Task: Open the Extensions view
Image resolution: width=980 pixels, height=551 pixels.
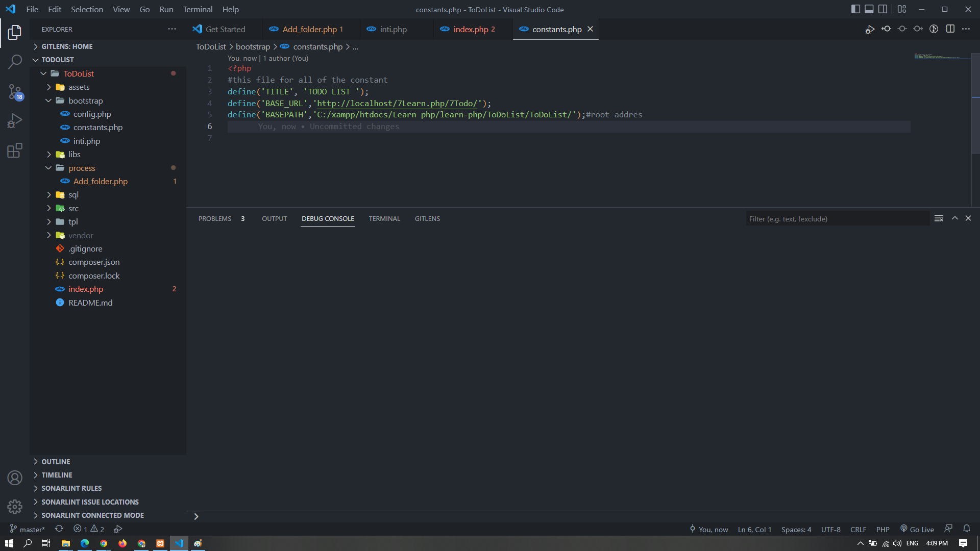Action: (15, 151)
